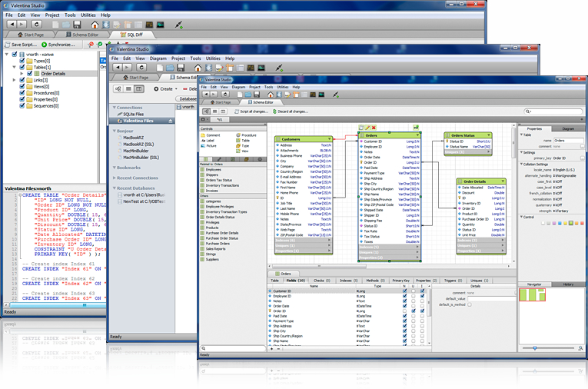Toggle the Links[3] checkbox in SQL Diff tree

[x=22, y=80]
